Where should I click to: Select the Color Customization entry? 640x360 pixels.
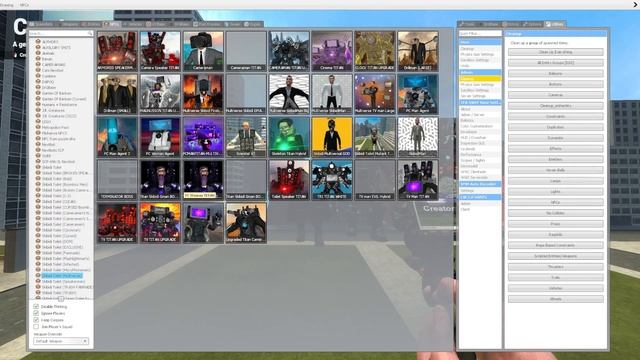point(480,126)
